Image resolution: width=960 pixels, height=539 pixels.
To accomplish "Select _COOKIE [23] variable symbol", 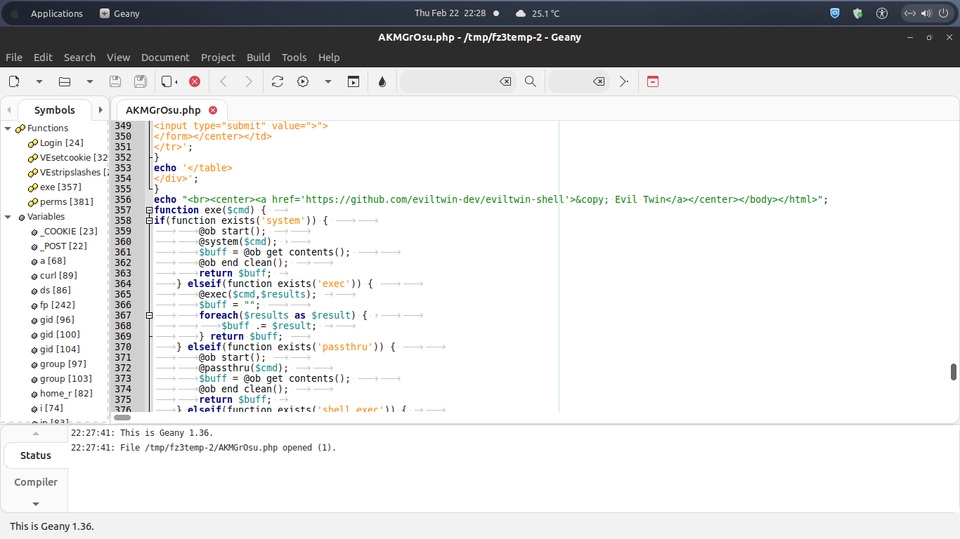I will (x=69, y=232).
